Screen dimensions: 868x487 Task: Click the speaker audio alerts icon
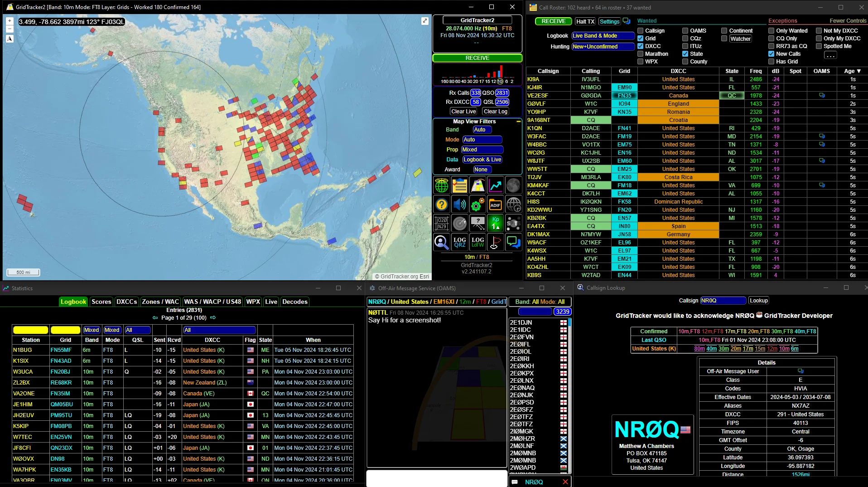[x=459, y=205]
